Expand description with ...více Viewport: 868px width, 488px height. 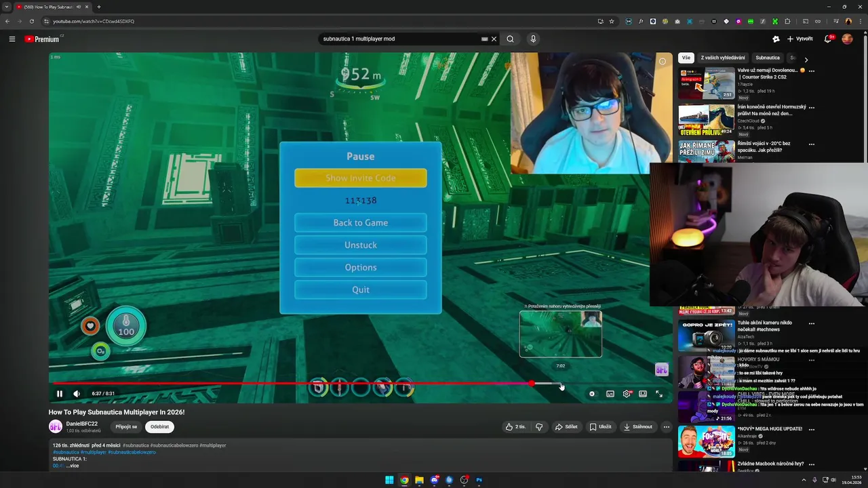[73, 466]
